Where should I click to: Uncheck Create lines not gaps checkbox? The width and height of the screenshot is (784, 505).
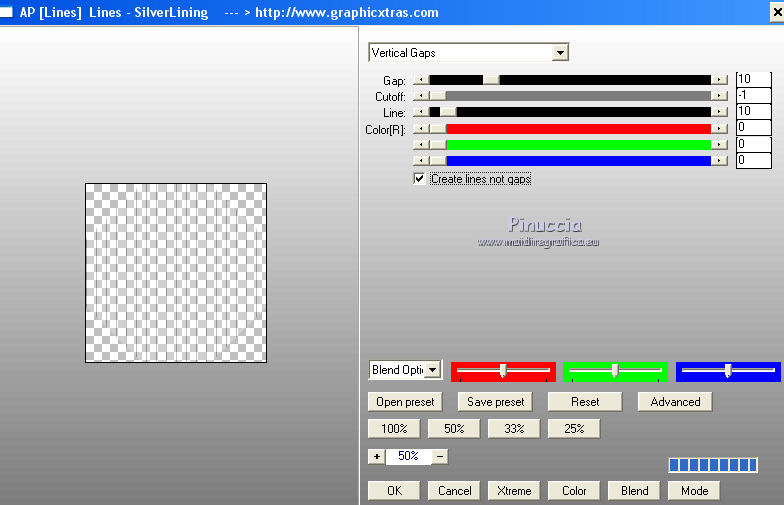click(x=419, y=178)
